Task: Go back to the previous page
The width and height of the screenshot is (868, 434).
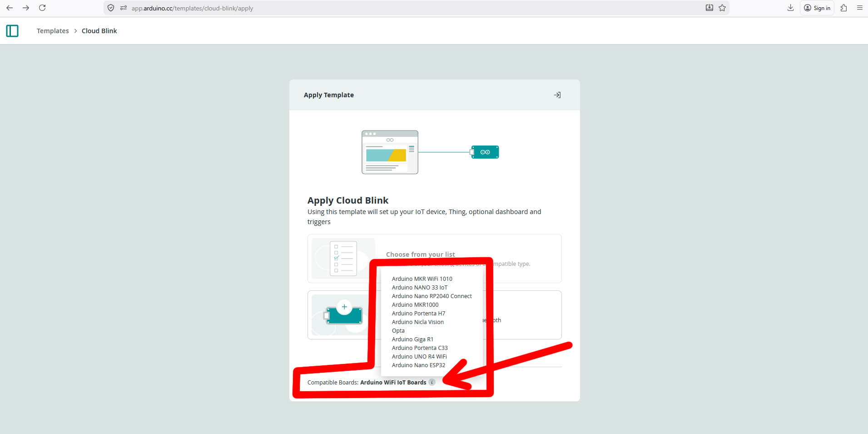Action: [10, 8]
